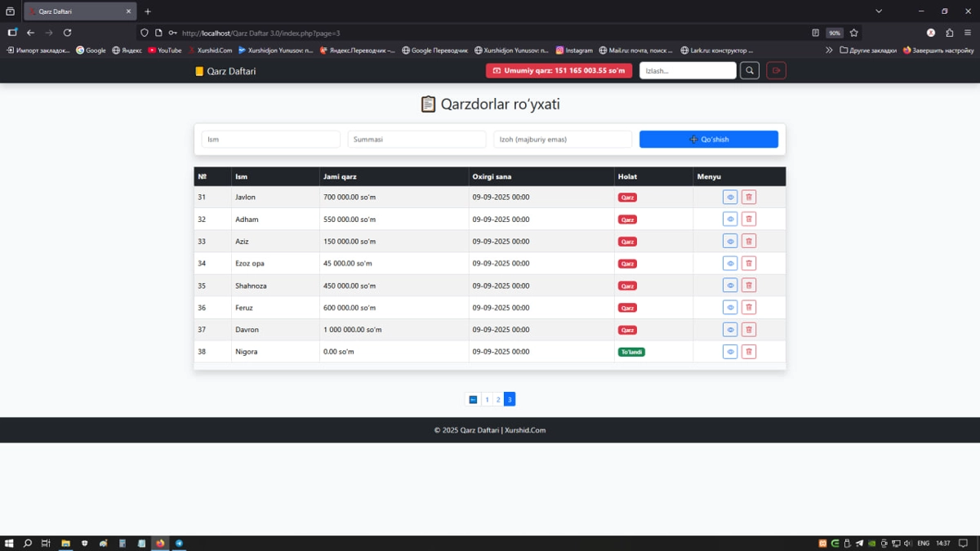
Task: Click the 90% zoom level indicator
Action: [834, 33]
